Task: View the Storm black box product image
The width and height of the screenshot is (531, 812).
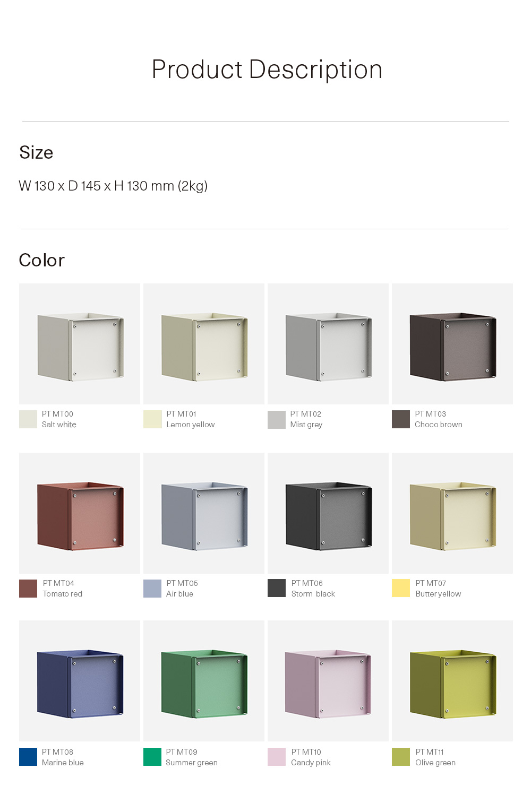Action: [328, 513]
